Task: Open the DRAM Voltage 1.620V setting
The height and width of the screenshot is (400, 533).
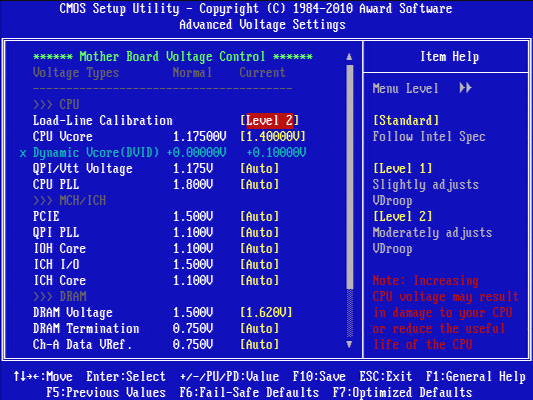Action: (266, 312)
